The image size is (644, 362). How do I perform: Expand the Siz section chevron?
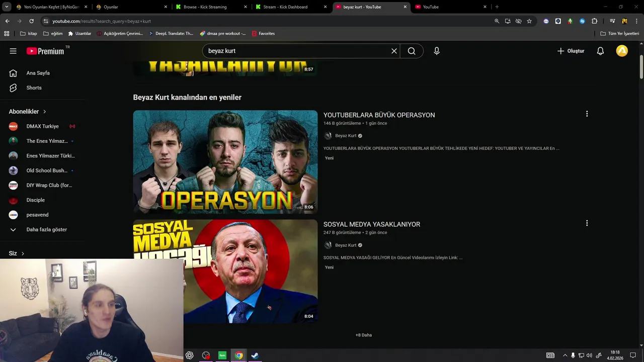point(23,253)
